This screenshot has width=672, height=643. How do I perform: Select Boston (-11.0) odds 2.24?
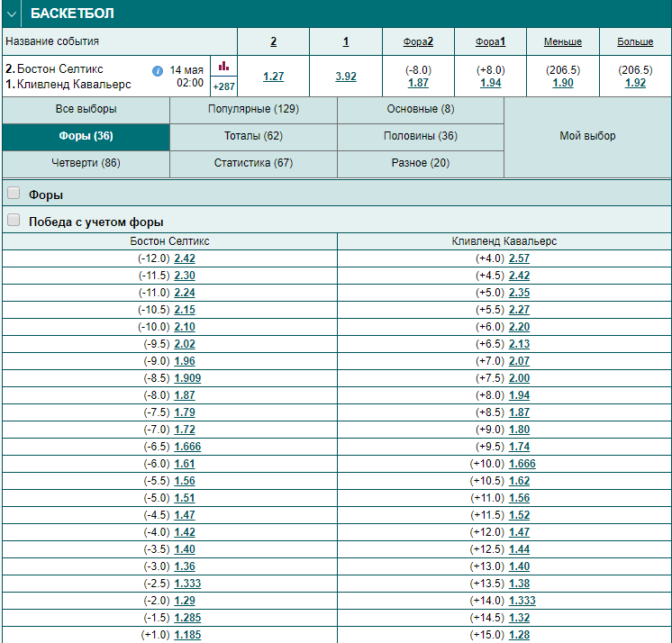pos(185,293)
